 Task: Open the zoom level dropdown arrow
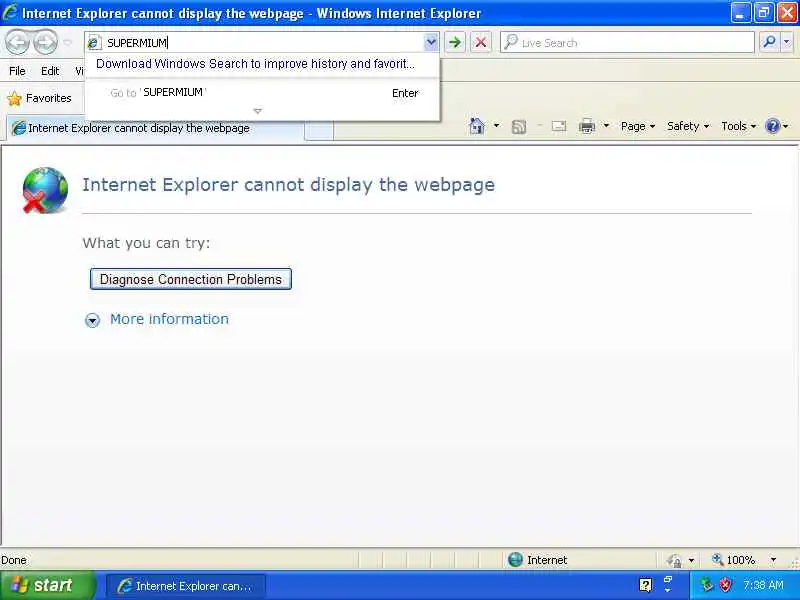pyautogui.click(x=773, y=560)
